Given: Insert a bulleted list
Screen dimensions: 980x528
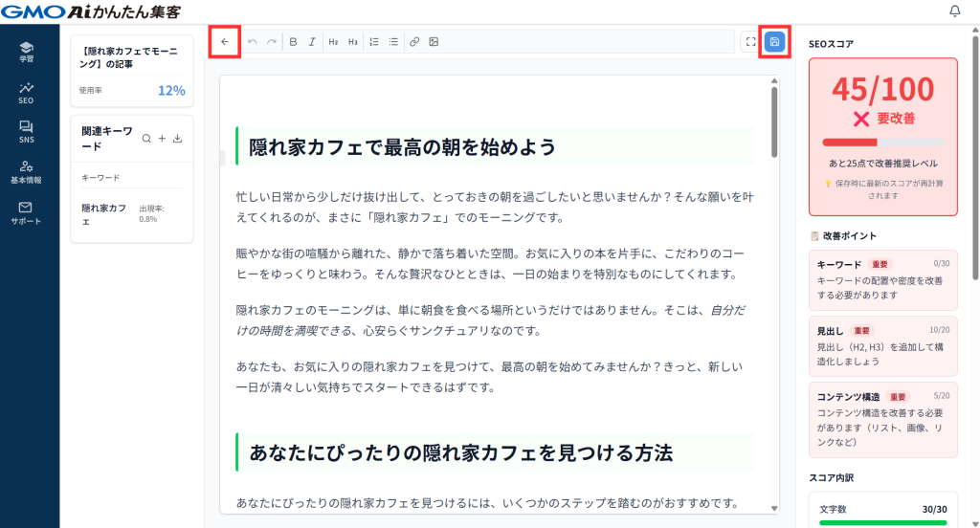Looking at the screenshot, I should 393,42.
